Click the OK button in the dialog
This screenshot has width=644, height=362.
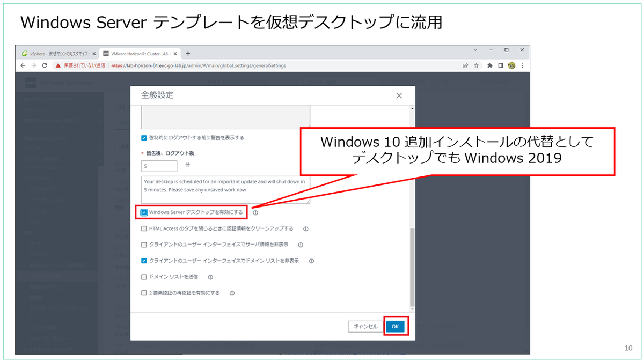395,326
